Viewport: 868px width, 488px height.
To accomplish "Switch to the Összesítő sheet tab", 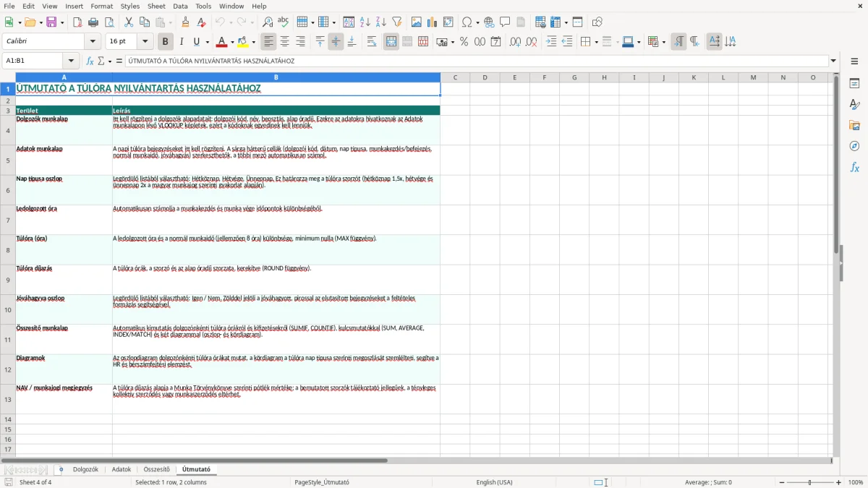I will pos(156,469).
